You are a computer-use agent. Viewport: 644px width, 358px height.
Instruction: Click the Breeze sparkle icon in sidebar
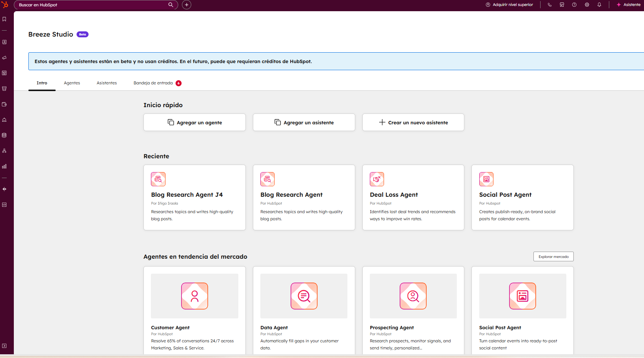point(4,189)
